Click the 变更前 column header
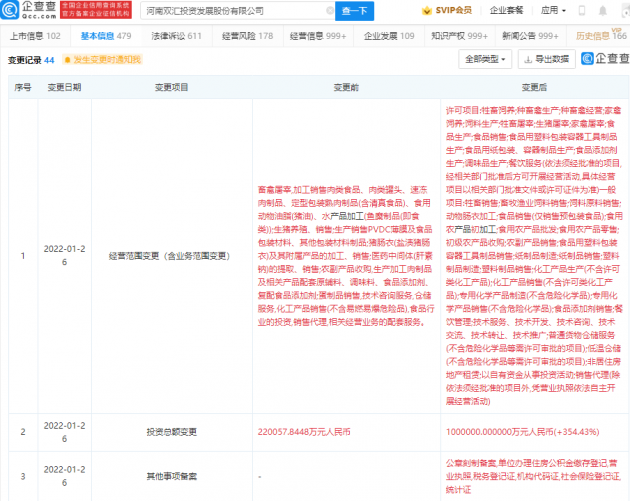Viewport: 630px width, 501px height. (x=346, y=87)
